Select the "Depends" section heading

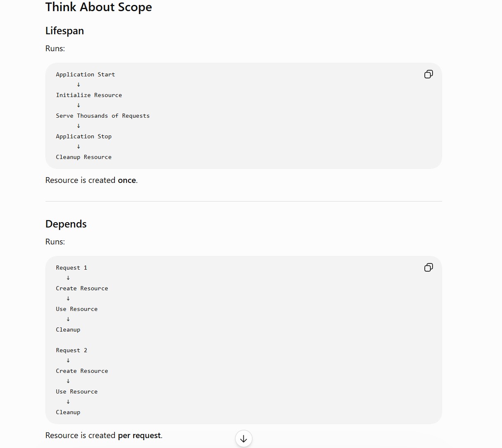coord(66,224)
